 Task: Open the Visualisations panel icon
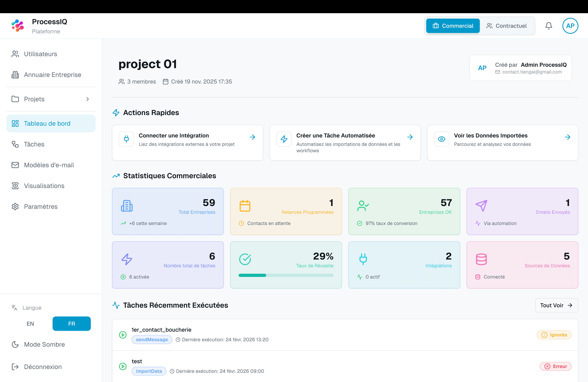[x=15, y=186]
